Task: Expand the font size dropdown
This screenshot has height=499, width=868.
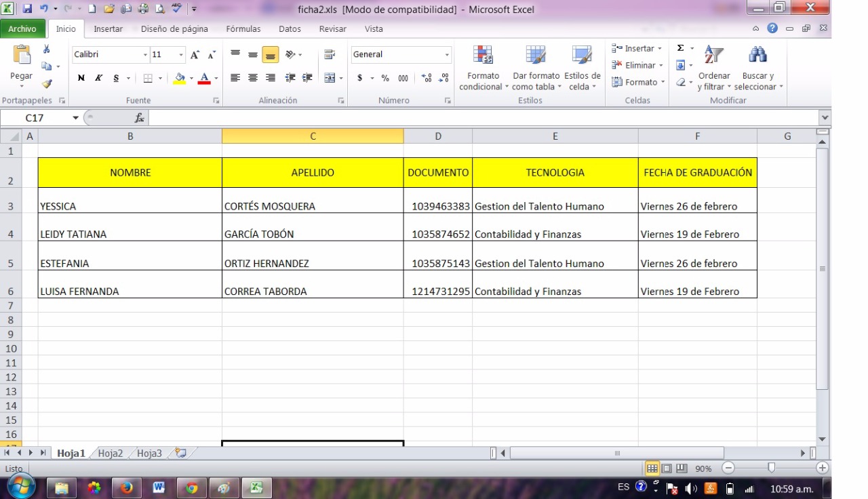Action: tap(181, 55)
